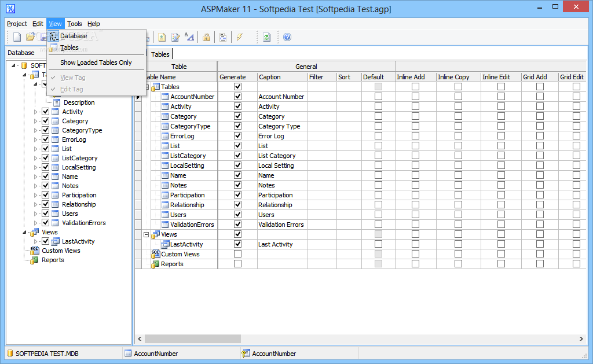593x364 pixels.
Task: Click the Custom Views SQL icon in the grid
Action: [155, 254]
